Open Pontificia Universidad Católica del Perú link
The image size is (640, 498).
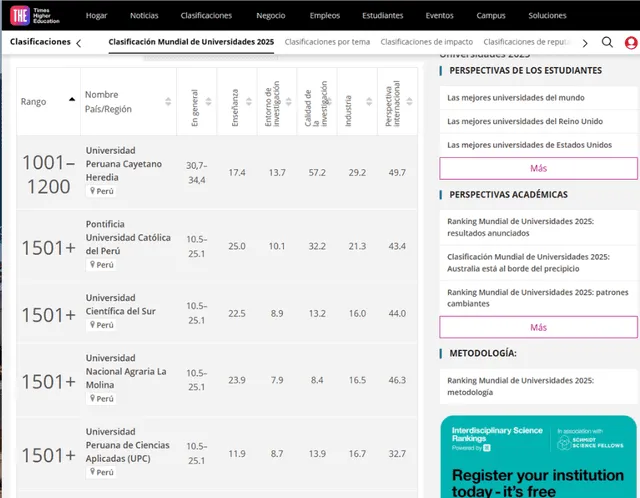click(128, 238)
